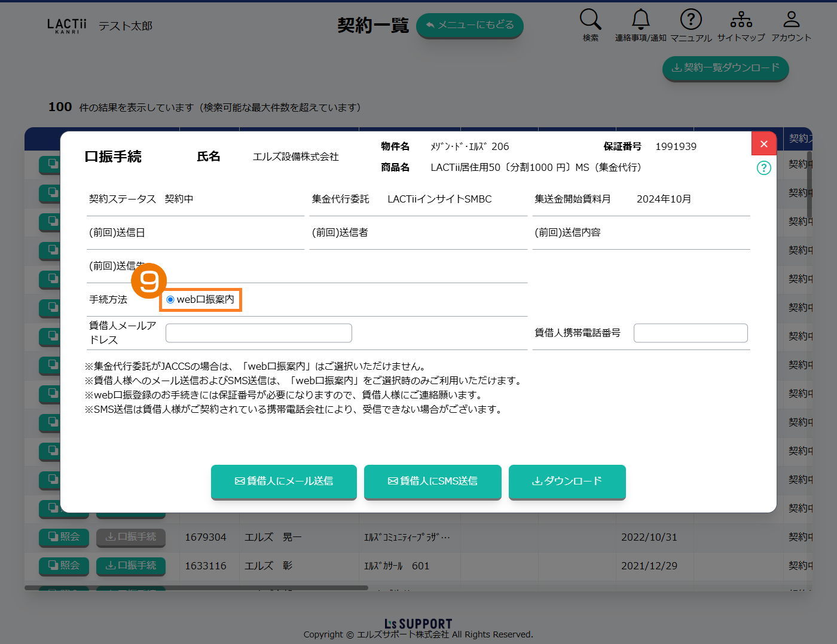Close the 口振手続 dialog

click(763, 144)
